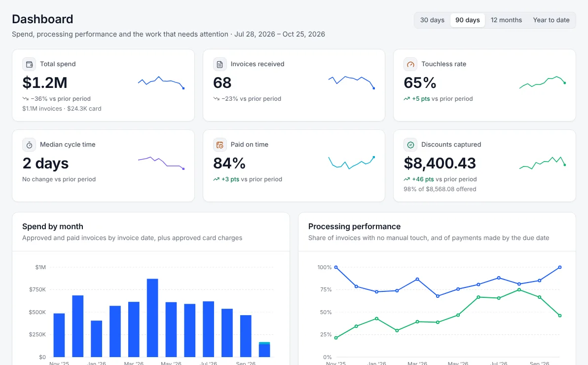The image size is (588, 365).
Task: Click the '$1.1M invoices · $24.3K card' text
Action: point(62,109)
